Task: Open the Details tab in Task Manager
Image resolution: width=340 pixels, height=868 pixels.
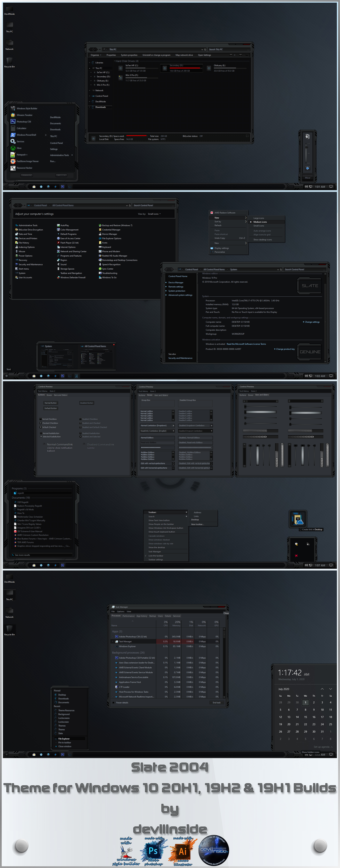Action: tap(168, 616)
